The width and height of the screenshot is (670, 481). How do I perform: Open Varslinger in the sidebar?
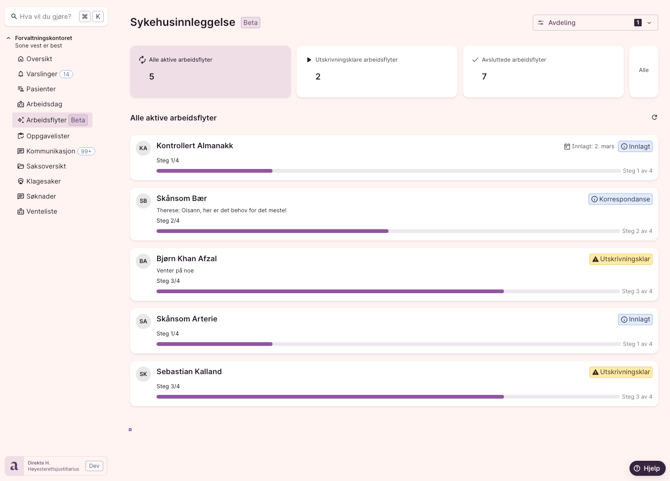click(42, 74)
